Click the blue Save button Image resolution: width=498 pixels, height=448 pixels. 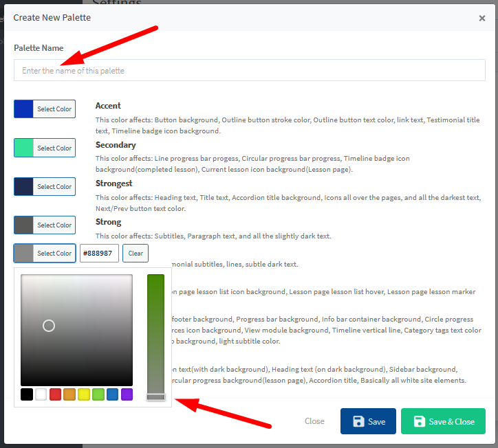pos(368,421)
